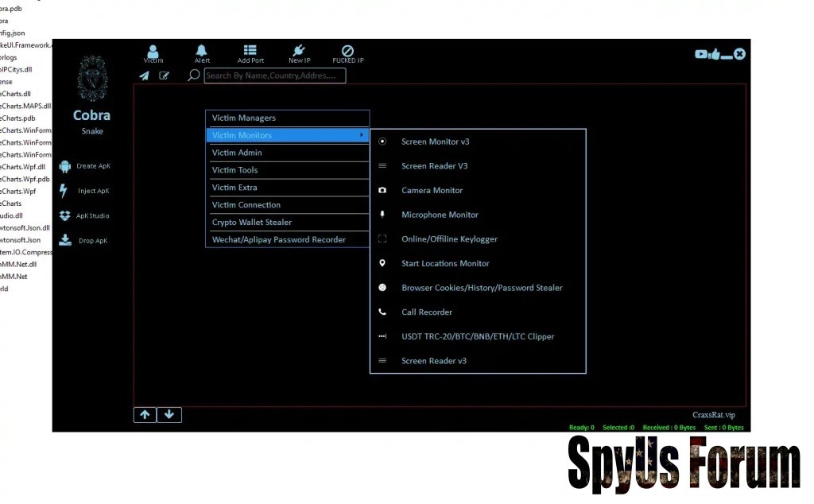Click the CraxsRat.vip link

click(713, 415)
